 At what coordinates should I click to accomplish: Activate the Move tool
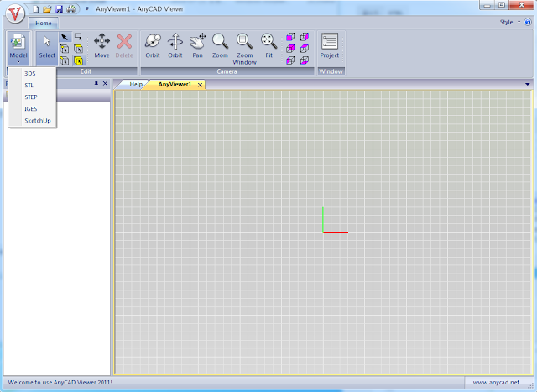pos(102,45)
